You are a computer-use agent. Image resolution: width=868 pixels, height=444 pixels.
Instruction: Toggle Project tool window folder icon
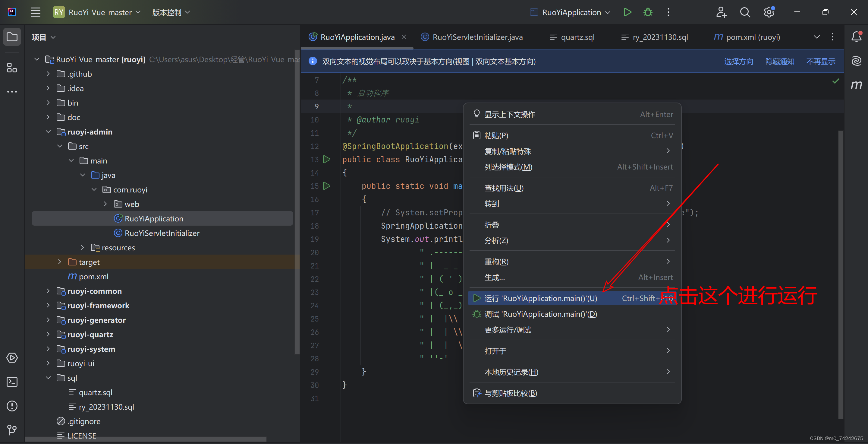pyautogui.click(x=12, y=37)
